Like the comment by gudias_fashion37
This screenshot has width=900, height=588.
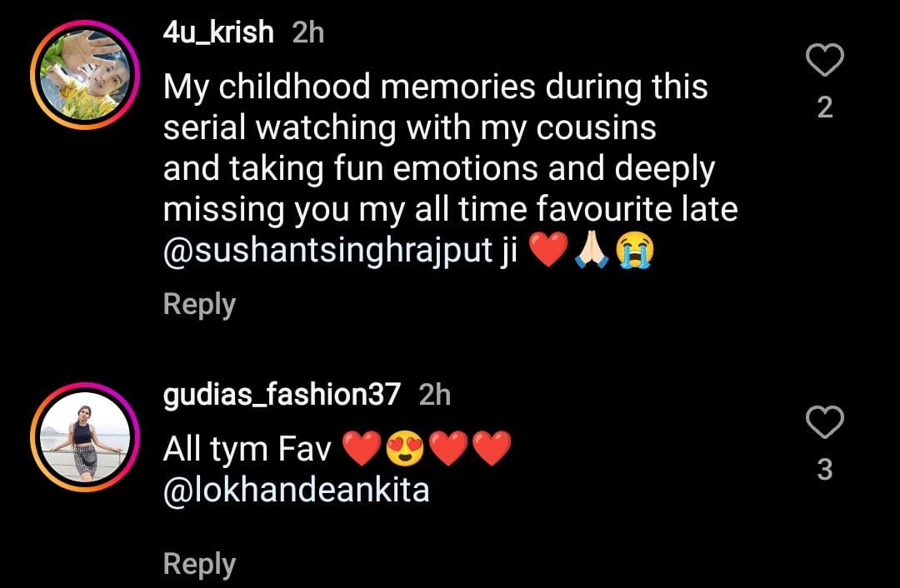(x=825, y=422)
